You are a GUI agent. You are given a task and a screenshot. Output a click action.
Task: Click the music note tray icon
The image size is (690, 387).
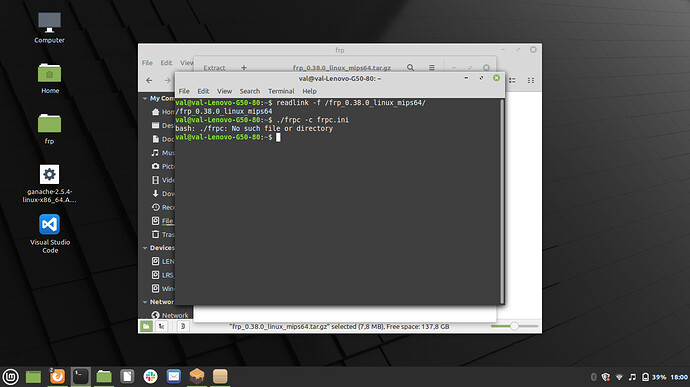632,377
